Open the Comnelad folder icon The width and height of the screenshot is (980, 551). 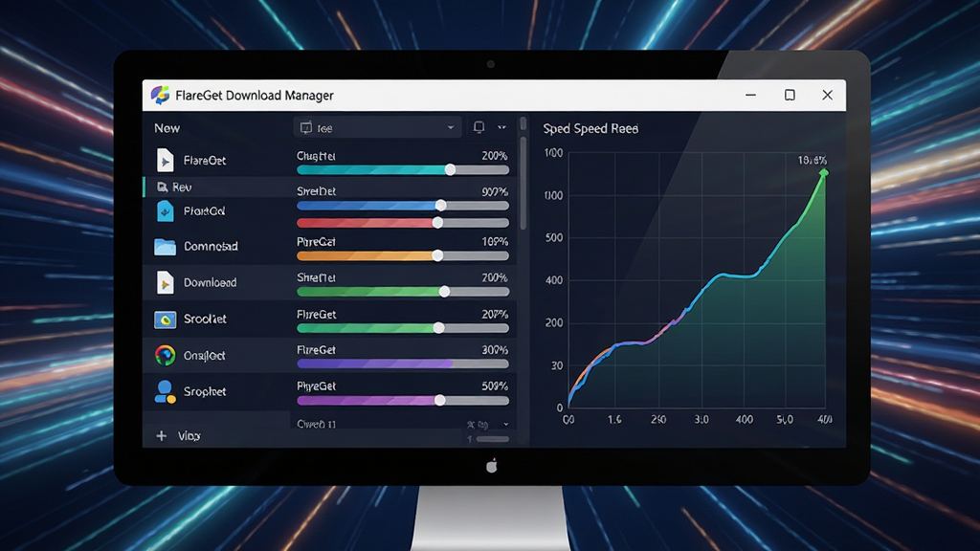[x=165, y=246]
